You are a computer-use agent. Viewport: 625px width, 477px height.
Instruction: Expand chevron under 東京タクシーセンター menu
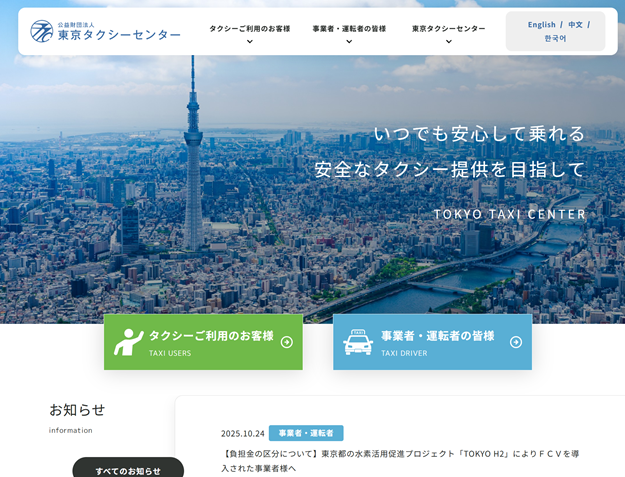(x=448, y=41)
